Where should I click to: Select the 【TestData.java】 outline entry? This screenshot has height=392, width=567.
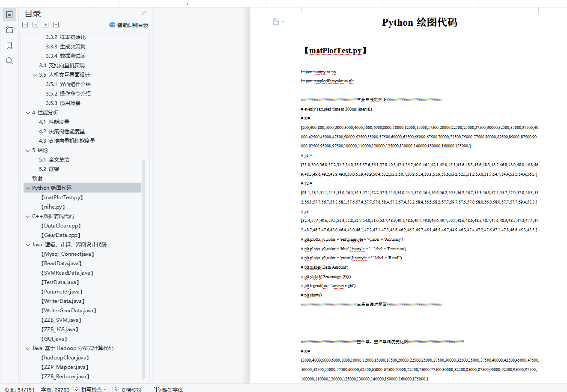(x=60, y=282)
